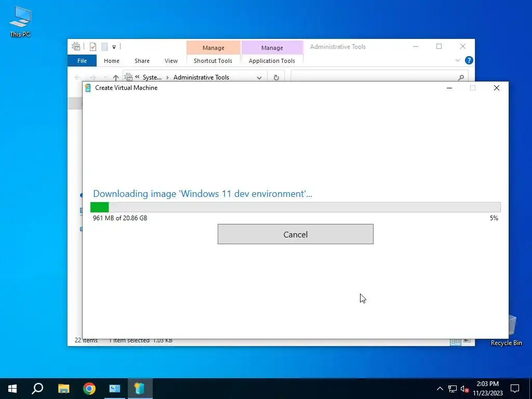Click the Administrative Tools window system icon
Image resolution: width=532 pixels, height=399 pixels.
point(76,46)
